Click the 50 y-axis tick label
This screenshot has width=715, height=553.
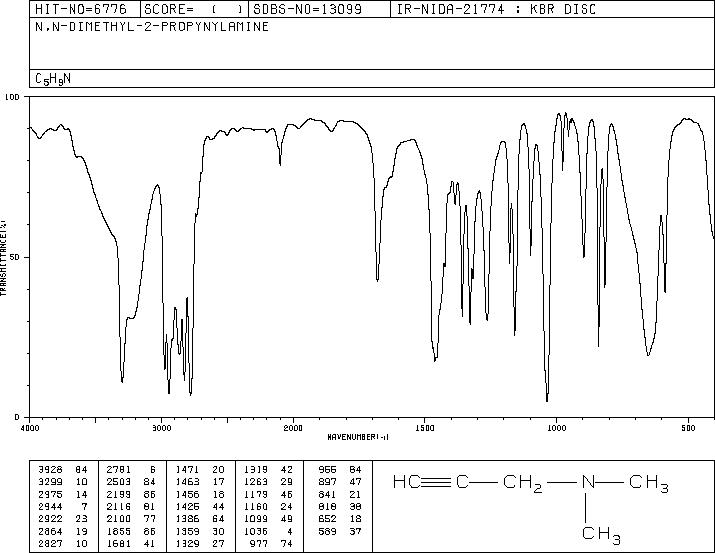point(15,257)
